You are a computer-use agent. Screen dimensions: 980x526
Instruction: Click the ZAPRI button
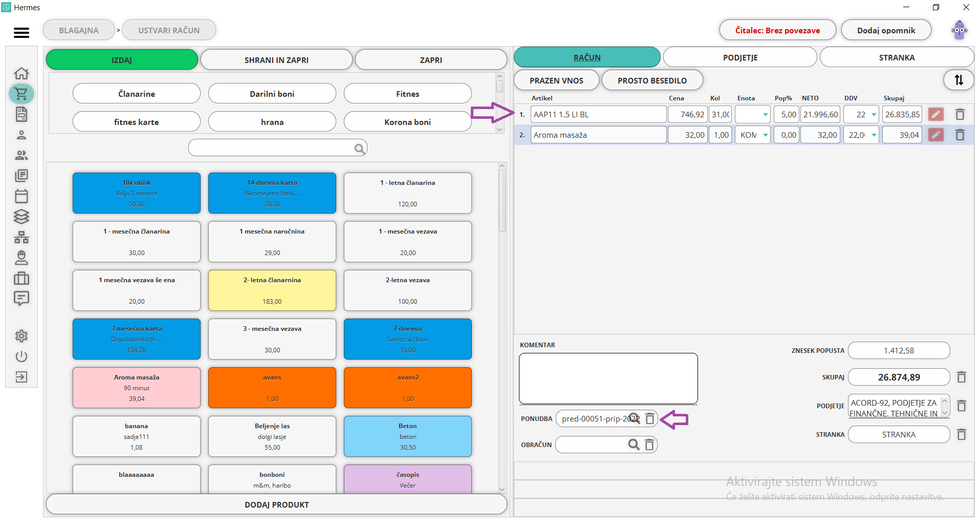coord(431,60)
